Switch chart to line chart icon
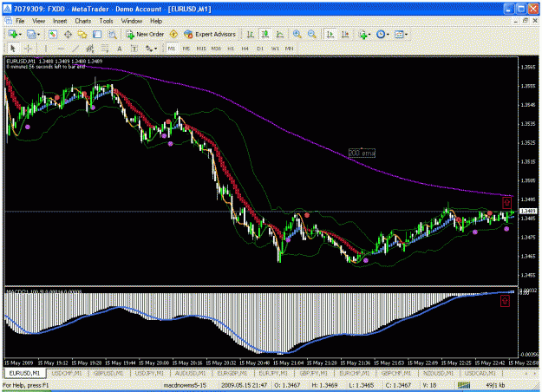The width and height of the screenshot is (542, 392). [x=280, y=34]
